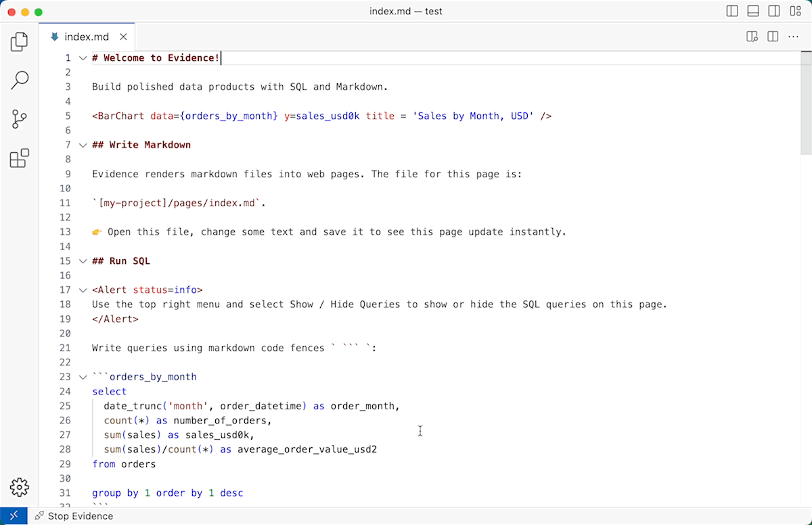Split the editor right
The width and height of the screenshot is (812, 525).
[x=773, y=37]
